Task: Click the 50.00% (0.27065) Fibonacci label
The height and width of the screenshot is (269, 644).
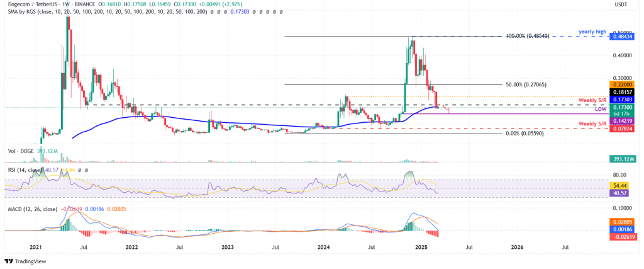Action: [x=528, y=84]
